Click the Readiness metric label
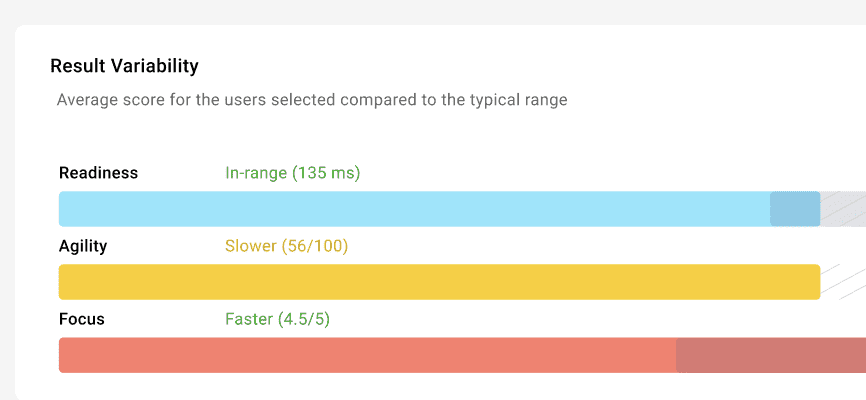The width and height of the screenshot is (866, 400). click(x=98, y=173)
